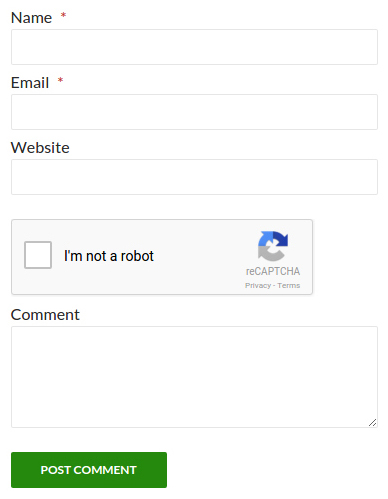This screenshot has width=388, height=499.
Task: Click the red asterisk beside Name
Action: (63, 15)
